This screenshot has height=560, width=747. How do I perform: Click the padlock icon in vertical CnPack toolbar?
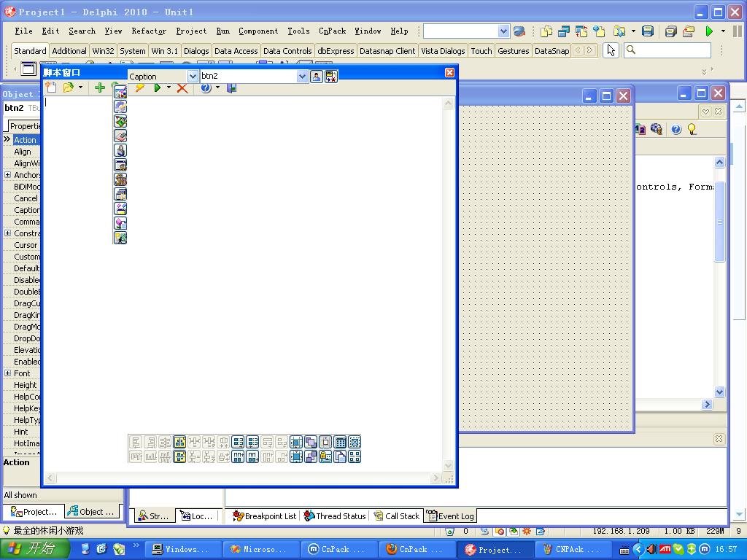[x=120, y=150]
